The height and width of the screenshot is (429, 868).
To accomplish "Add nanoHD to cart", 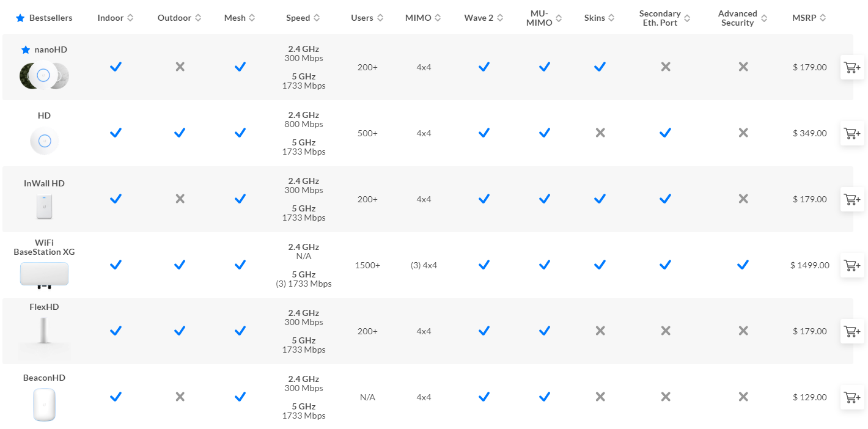I will point(852,67).
